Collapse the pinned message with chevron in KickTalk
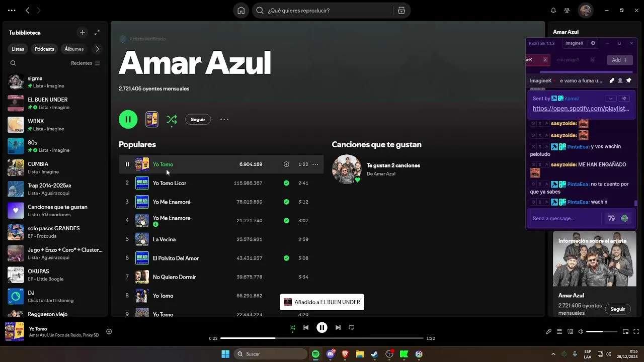This screenshot has height=362, width=644. 610,99
